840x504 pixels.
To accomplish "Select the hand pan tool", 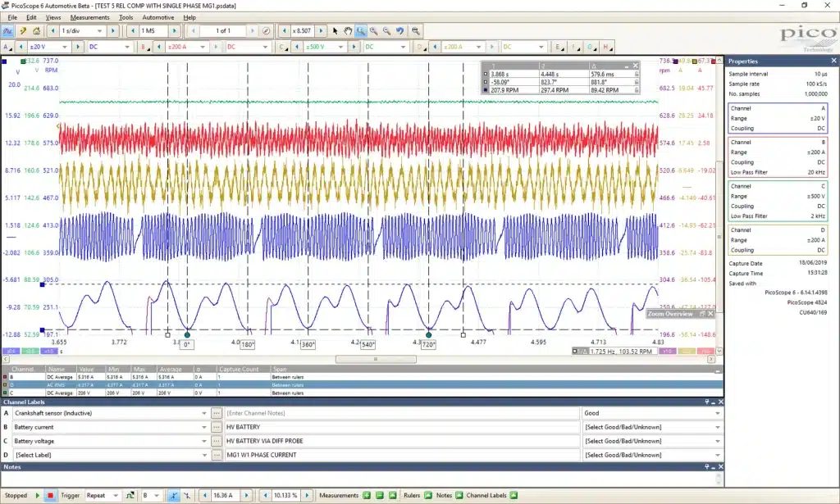I will pos(348,31).
